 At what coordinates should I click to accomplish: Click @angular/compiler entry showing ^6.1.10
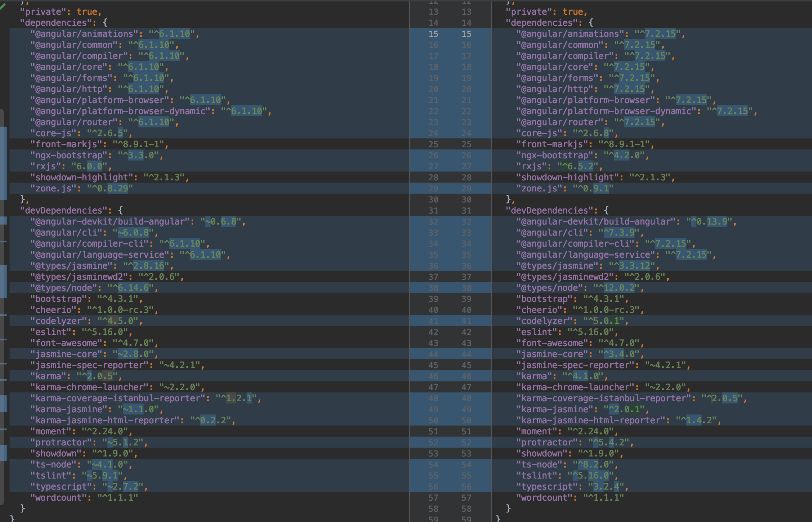110,56
